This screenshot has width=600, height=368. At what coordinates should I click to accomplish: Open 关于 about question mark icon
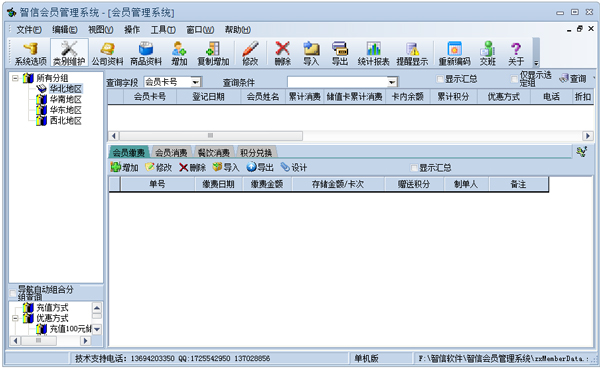coord(516,53)
